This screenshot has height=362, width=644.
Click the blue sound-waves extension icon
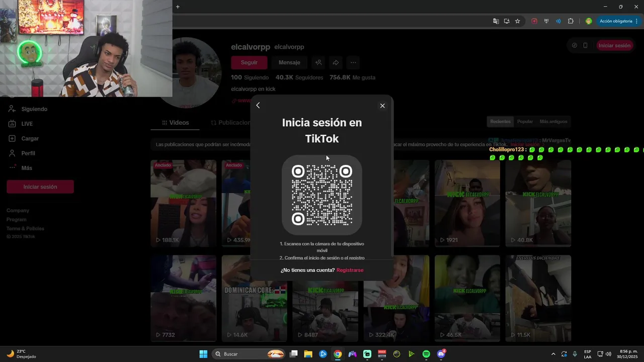(558, 21)
